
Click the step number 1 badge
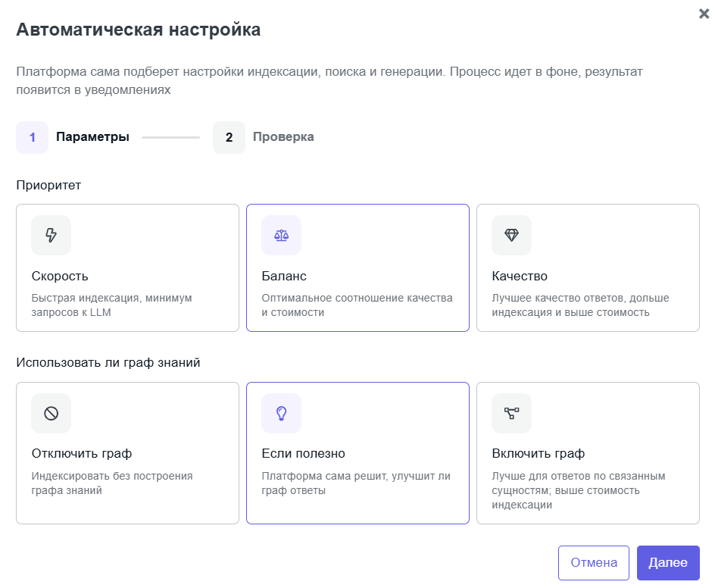point(33,137)
